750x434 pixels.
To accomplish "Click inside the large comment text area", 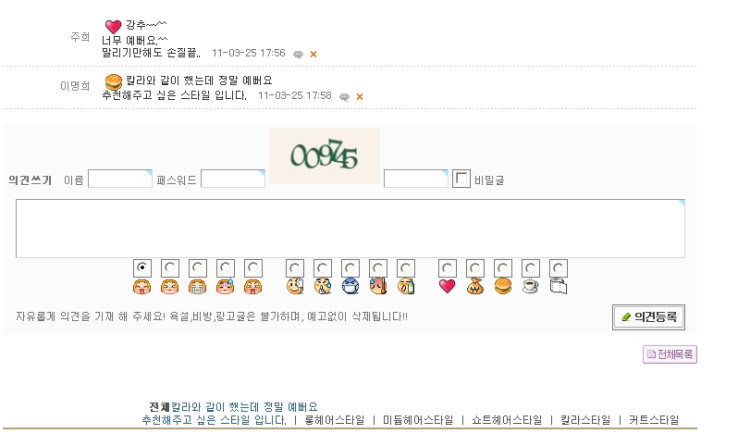I will click(x=350, y=229).
